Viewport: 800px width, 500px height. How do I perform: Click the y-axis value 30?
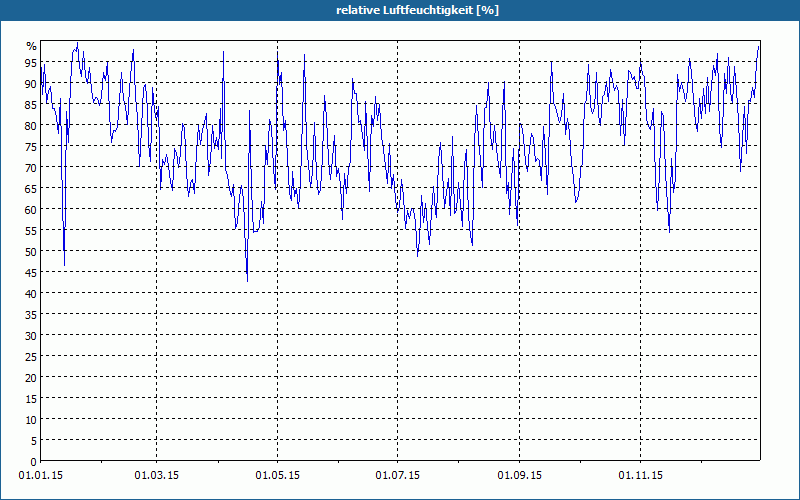[x=31, y=336]
